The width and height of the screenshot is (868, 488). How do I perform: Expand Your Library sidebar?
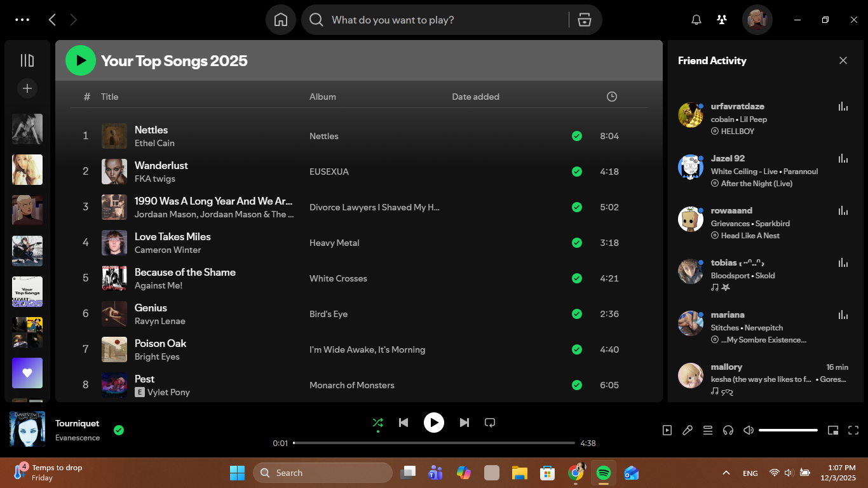27,60
